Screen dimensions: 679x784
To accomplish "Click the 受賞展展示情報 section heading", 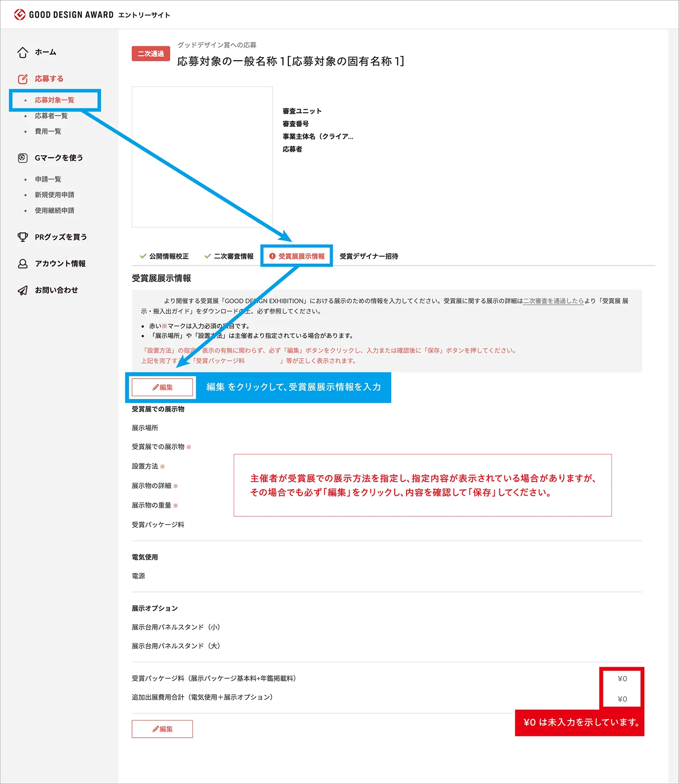I will pyautogui.click(x=161, y=278).
